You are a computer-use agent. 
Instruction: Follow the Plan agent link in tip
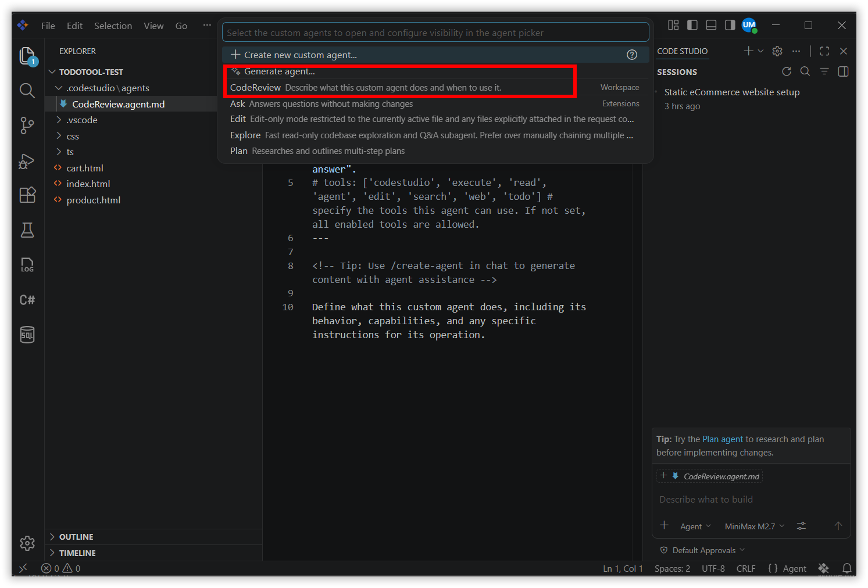point(723,439)
